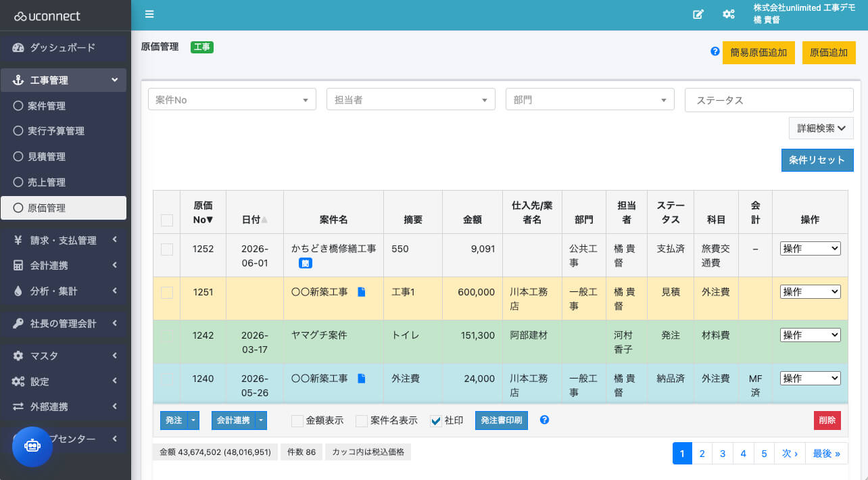The height and width of the screenshot is (480, 868).
Task: Open the gears settings icon in header
Action: pos(729,14)
